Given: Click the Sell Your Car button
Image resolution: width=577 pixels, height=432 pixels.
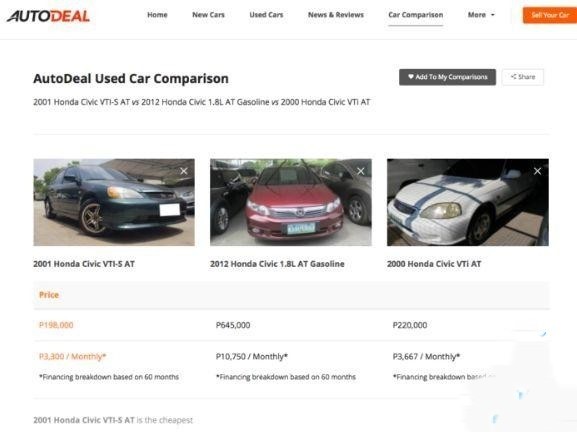Looking at the screenshot, I should coord(550,15).
